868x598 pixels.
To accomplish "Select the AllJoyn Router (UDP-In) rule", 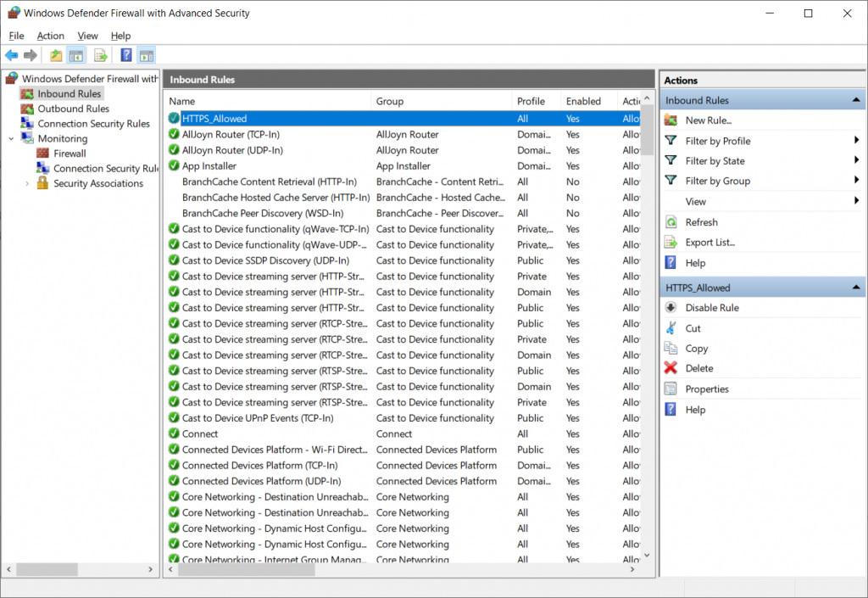I will point(403,150).
